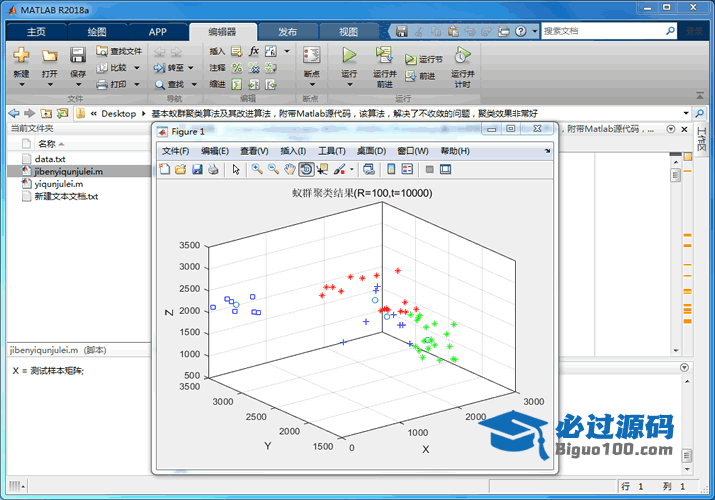Viewport: 715px width, 500px height.
Task: Click the fx insert function icon
Action: [x=254, y=51]
